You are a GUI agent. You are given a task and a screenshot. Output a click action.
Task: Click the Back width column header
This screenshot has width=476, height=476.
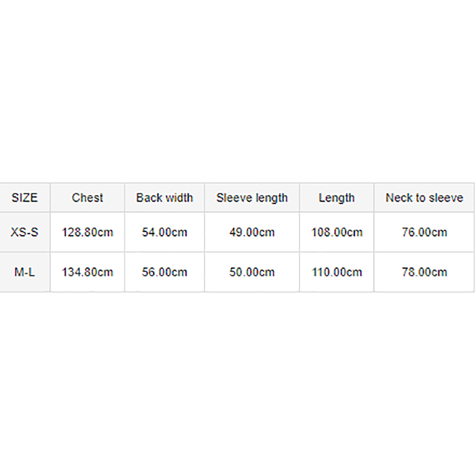(x=165, y=198)
